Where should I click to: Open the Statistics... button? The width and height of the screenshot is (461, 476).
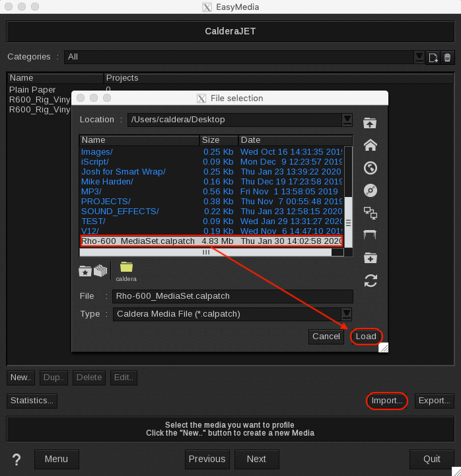point(32,401)
